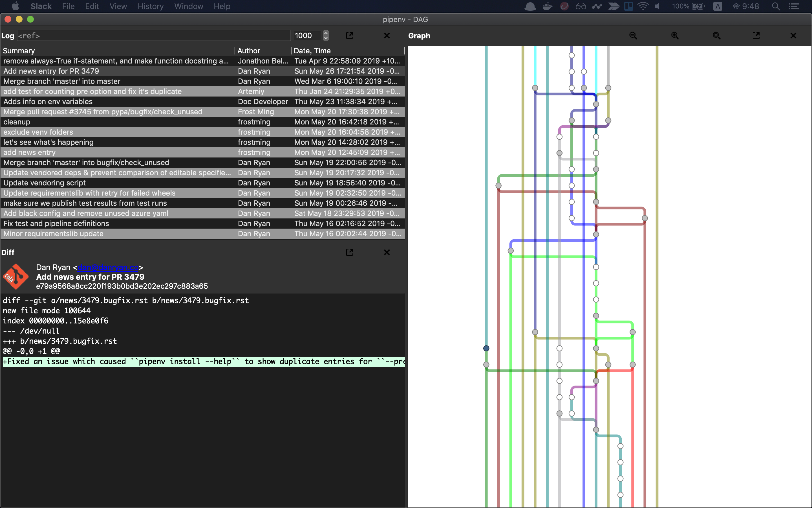Select 'remove always-True if-statement' commit row
812x508 pixels.
[203, 61]
